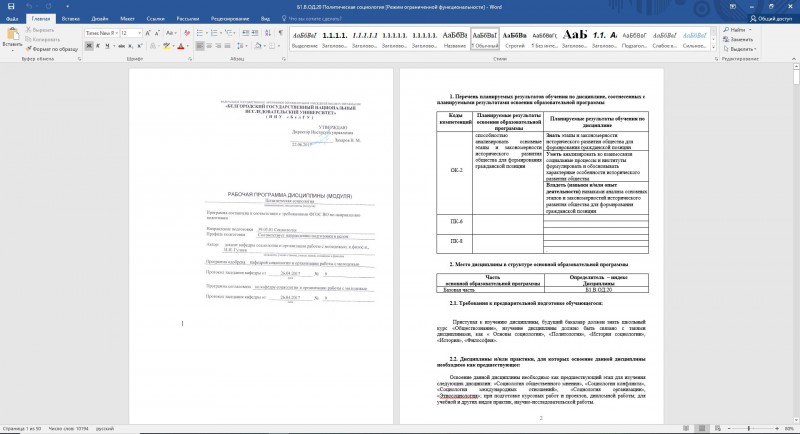The height and width of the screenshot is (434, 800).
Task: Expand the styles gallery with More arrow
Action: (713, 47)
